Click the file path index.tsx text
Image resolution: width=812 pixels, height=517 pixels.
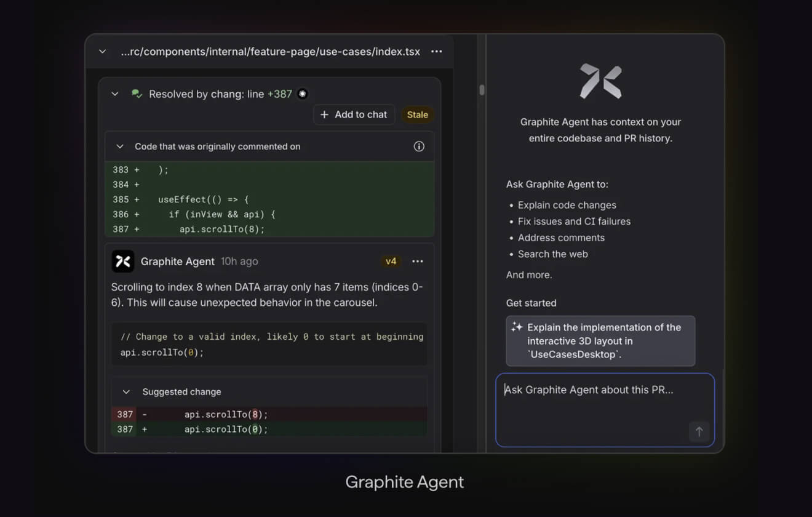[271, 52]
